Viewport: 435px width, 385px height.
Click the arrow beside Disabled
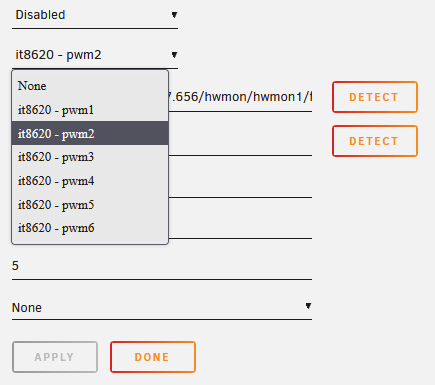tap(174, 15)
